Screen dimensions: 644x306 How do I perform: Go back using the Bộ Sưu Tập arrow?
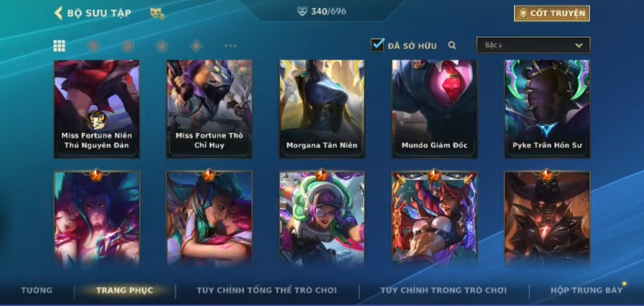pyautogui.click(x=58, y=13)
